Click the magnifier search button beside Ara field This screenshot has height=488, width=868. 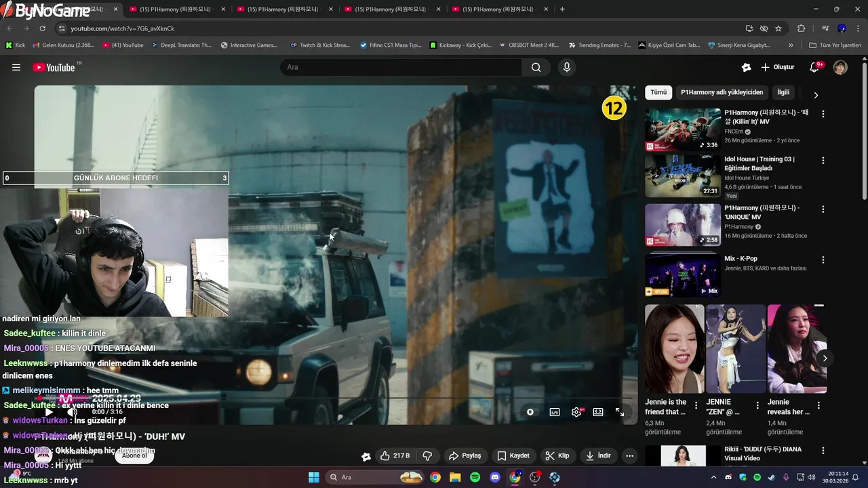click(536, 67)
